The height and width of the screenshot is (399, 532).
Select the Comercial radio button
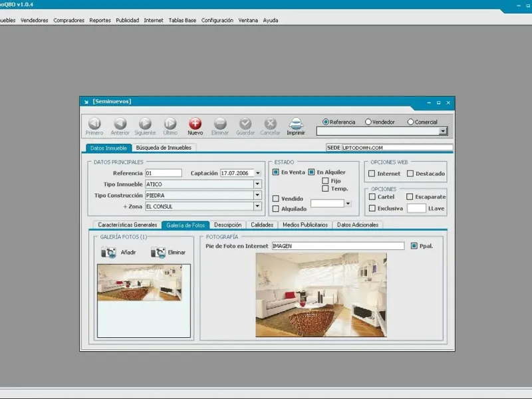tap(410, 122)
